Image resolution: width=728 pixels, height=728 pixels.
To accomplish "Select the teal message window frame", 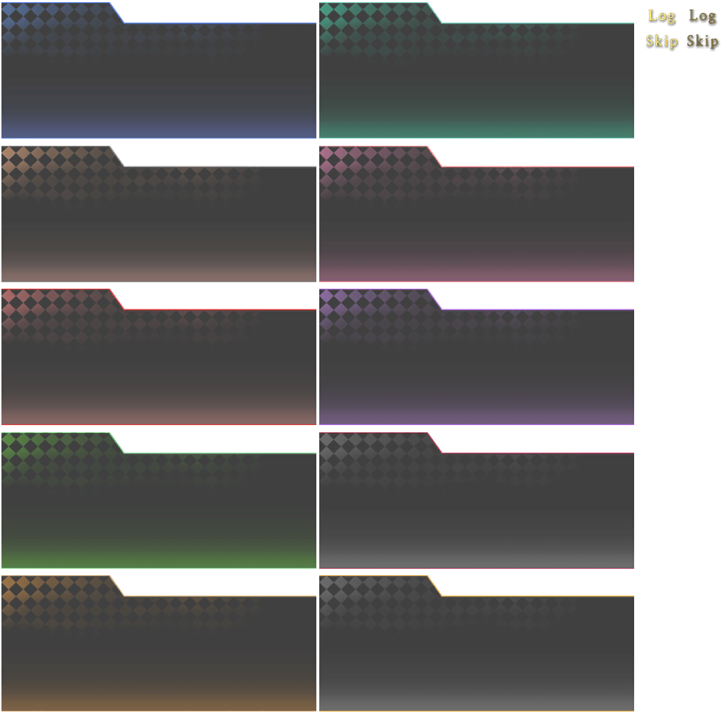I will (x=478, y=78).
